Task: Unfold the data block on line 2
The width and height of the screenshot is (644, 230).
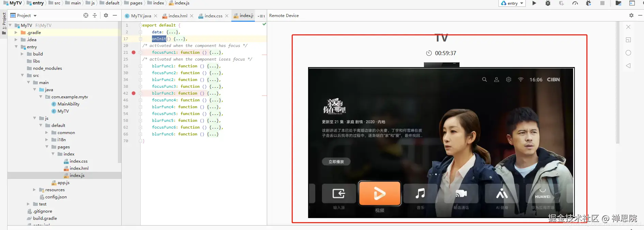Action: click(140, 32)
